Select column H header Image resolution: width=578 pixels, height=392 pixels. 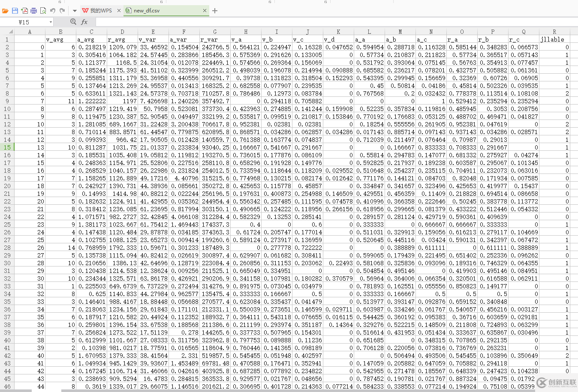246,32
